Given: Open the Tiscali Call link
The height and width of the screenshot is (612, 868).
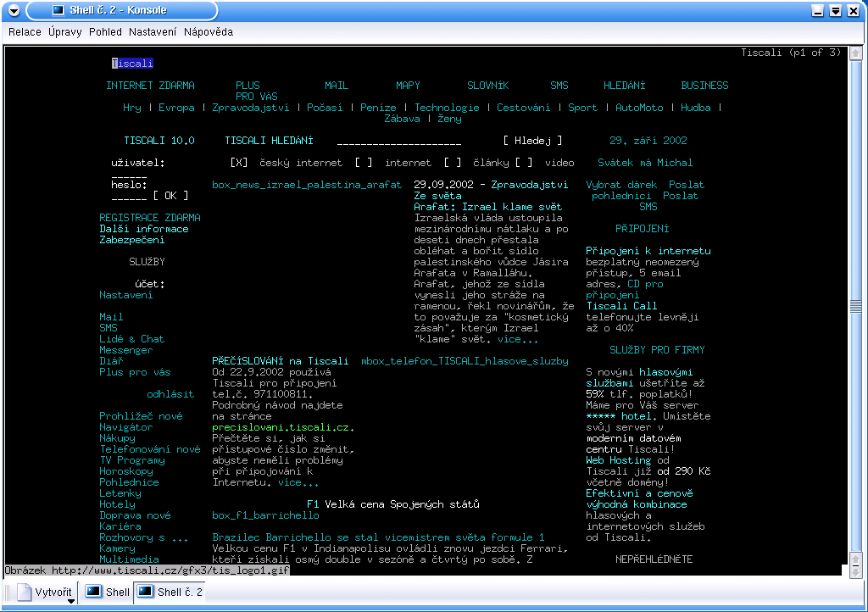Looking at the screenshot, I should coord(621,306).
